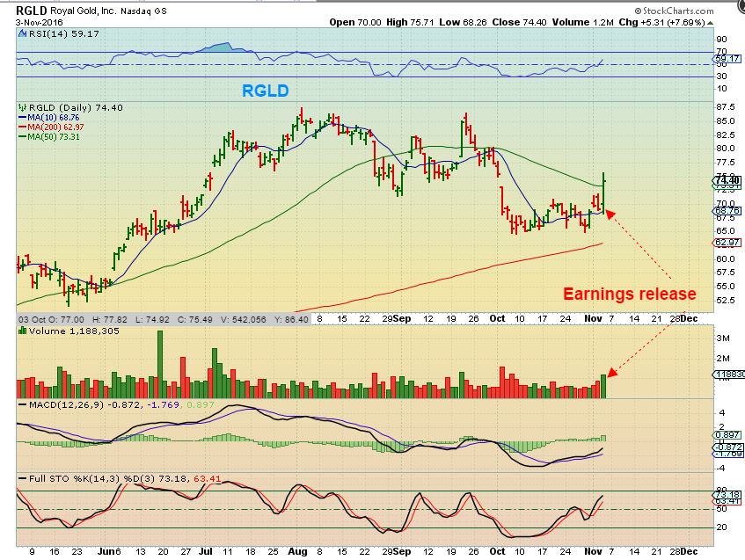Click the 0.897 MACD histogram tag
The height and width of the screenshot is (560, 745).
tap(727, 434)
